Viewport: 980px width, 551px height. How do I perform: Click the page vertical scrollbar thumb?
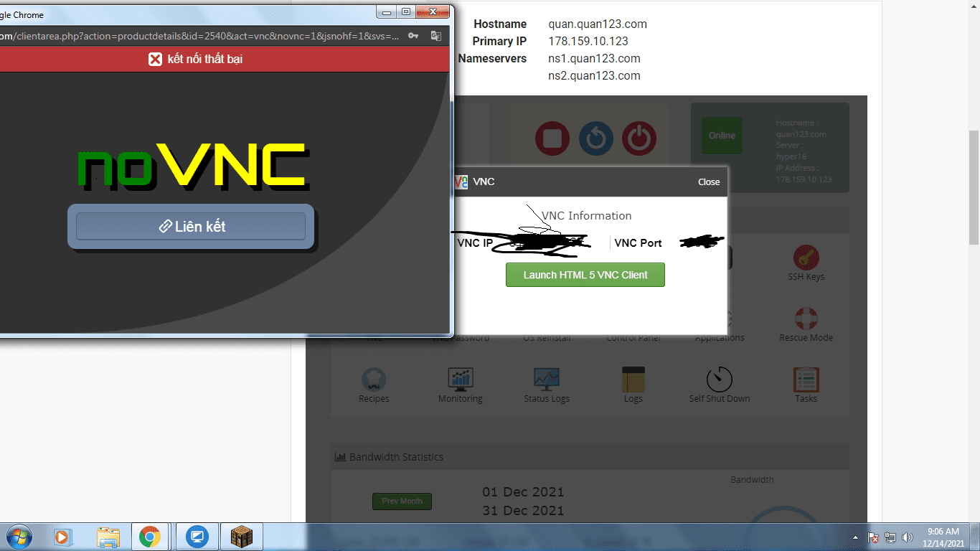coord(974,188)
